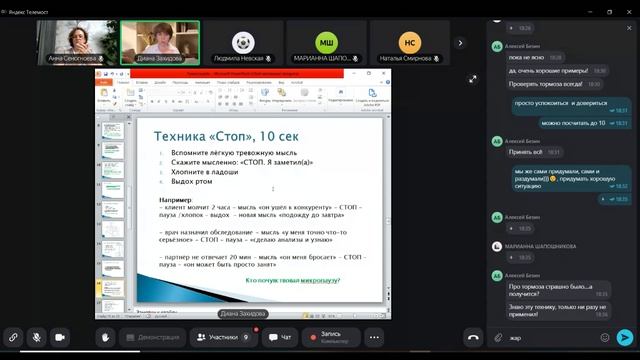Toggle the camera button in the bottom toolbar
The image size is (640, 360).
[60, 338]
